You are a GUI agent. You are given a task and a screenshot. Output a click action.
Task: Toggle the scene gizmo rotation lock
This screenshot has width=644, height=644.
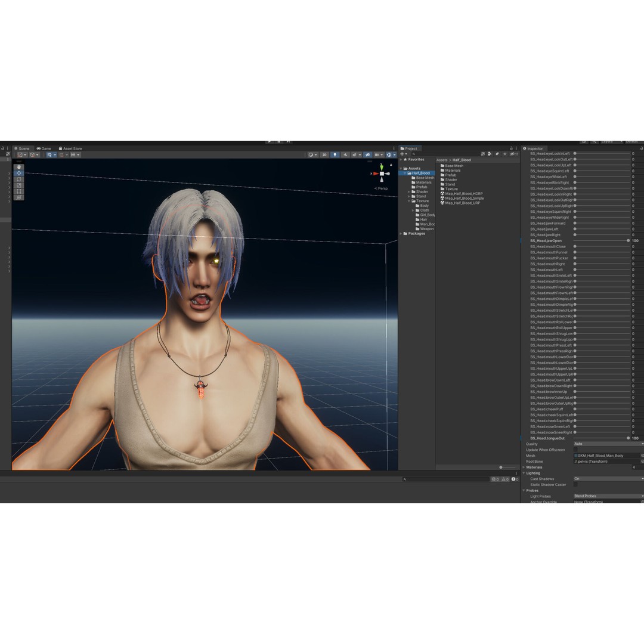pyautogui.click(x=391, y=165)
